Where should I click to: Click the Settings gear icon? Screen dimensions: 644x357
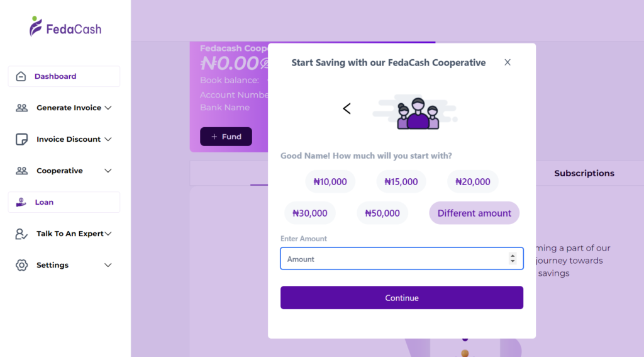(21, 265)
